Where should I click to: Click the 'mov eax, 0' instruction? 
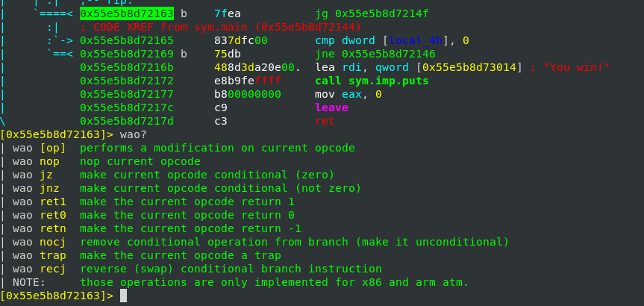point(348,94)
